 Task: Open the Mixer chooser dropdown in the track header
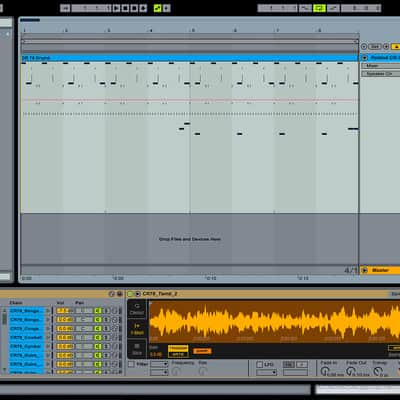point(380,66)
